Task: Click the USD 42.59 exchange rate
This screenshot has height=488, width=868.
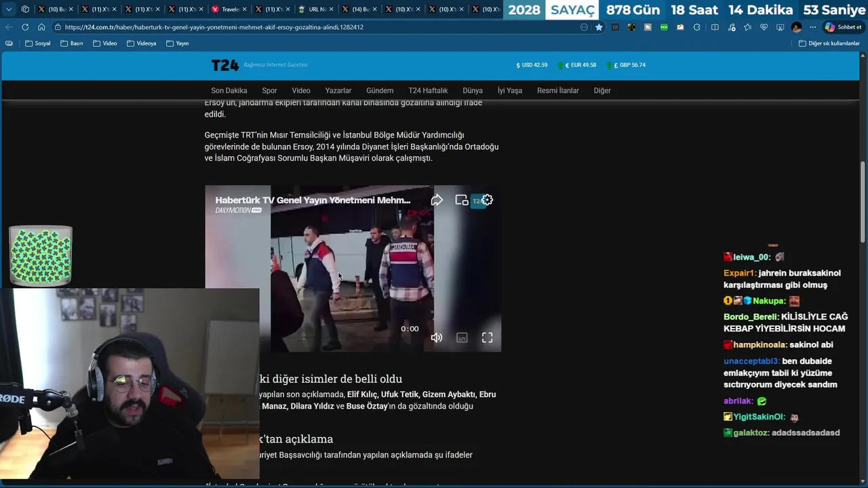Action: tap(532, 65)
